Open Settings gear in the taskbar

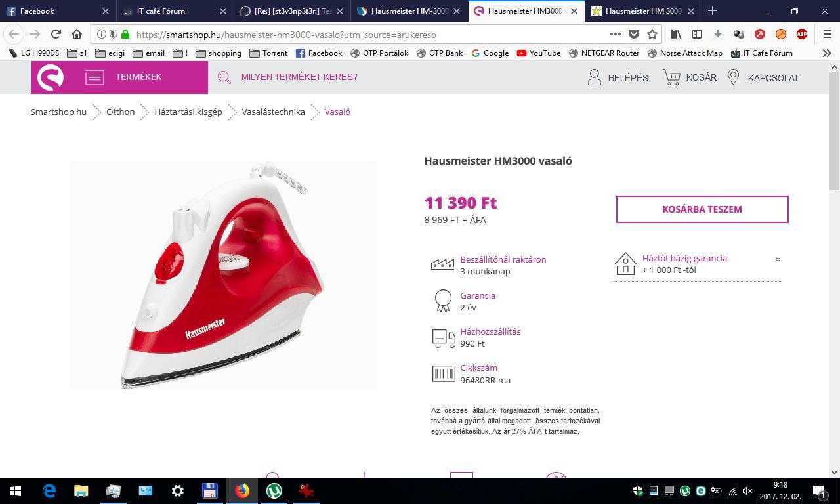coord(178,491)
